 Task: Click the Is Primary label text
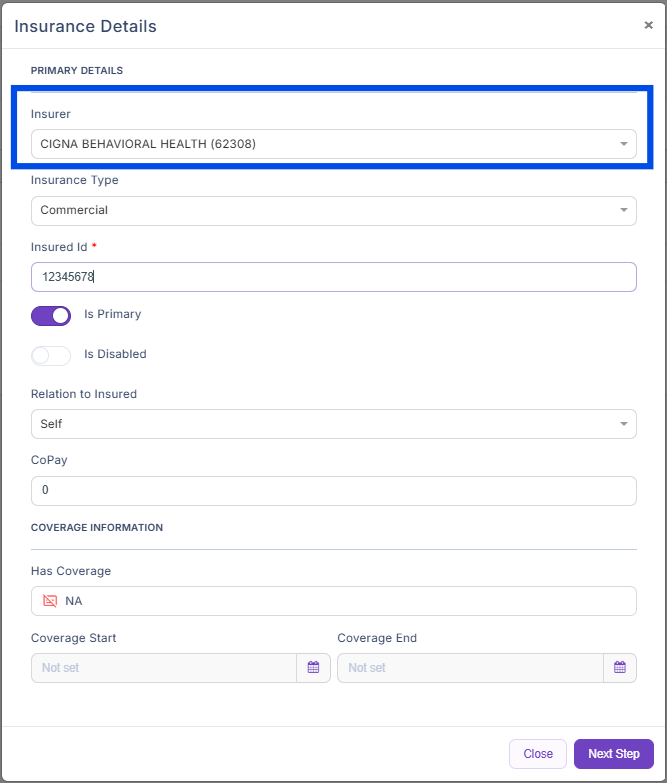(x=113, y=314)
